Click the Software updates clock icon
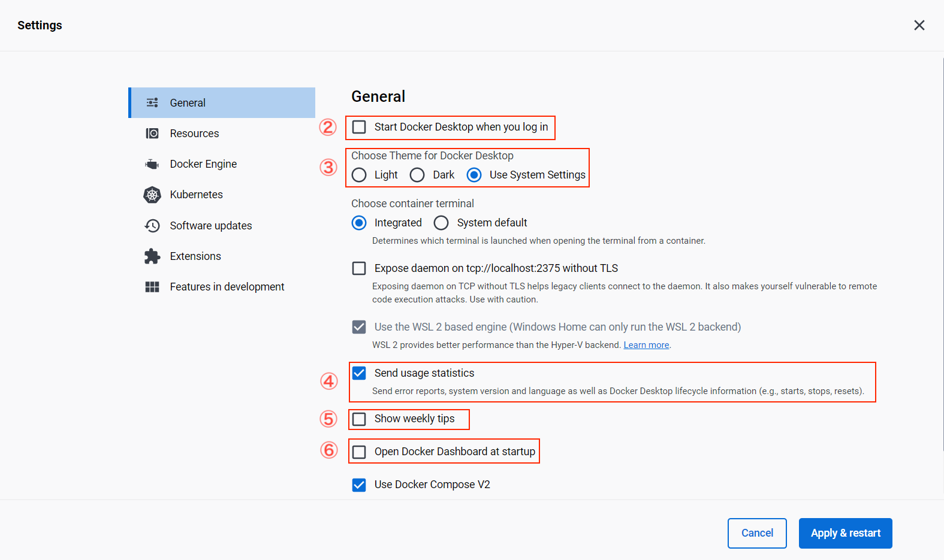Image resolution: width=944 pixels, height=560 pixels. (152, 226)
